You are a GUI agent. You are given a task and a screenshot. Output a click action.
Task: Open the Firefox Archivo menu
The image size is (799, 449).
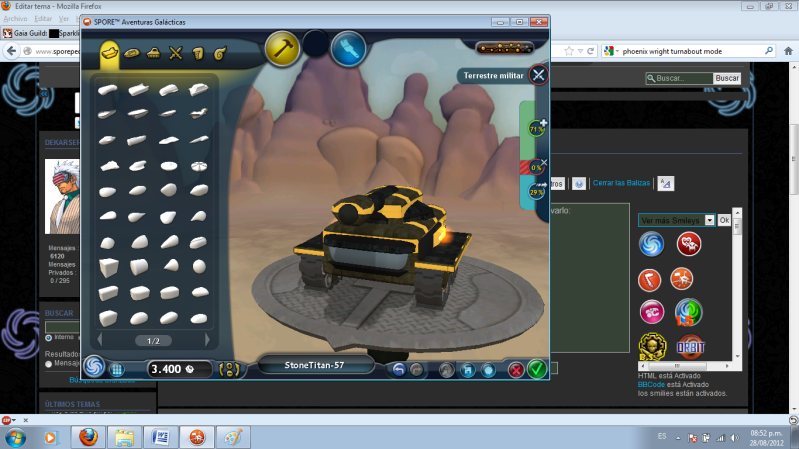15,19
